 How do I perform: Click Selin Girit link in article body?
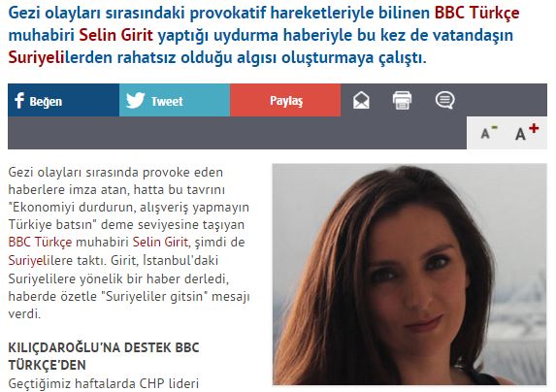pyautogui.click(x=160, y=242)
